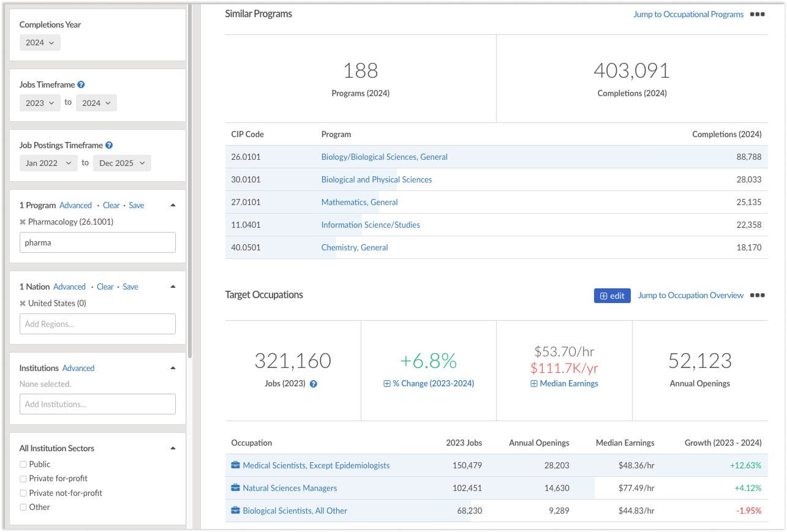Click the Jobs Timeframe help icon
The width and height of the screenshot is (787, 532).
tap(81, 85)
